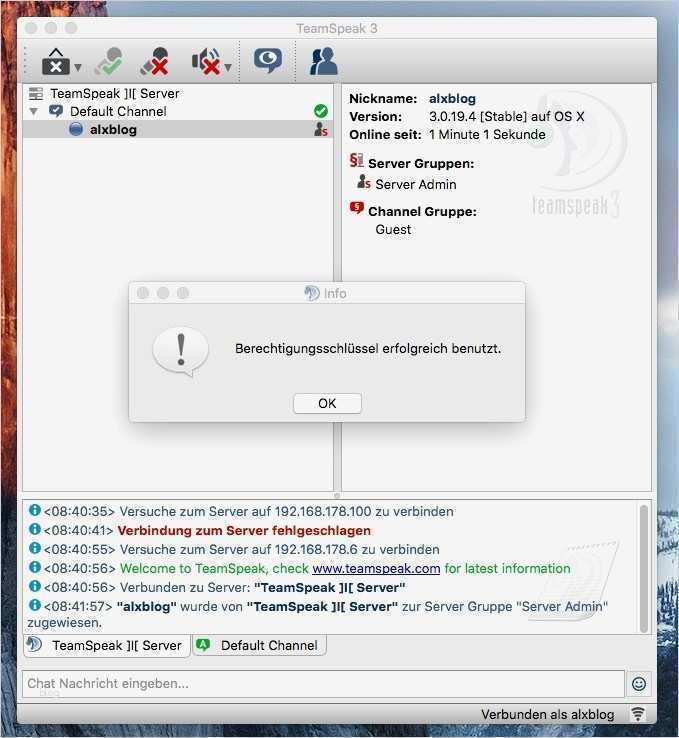Click the alxblog nickname in the info panel
The image size is (679, 738).
click(x=452, y=98)
